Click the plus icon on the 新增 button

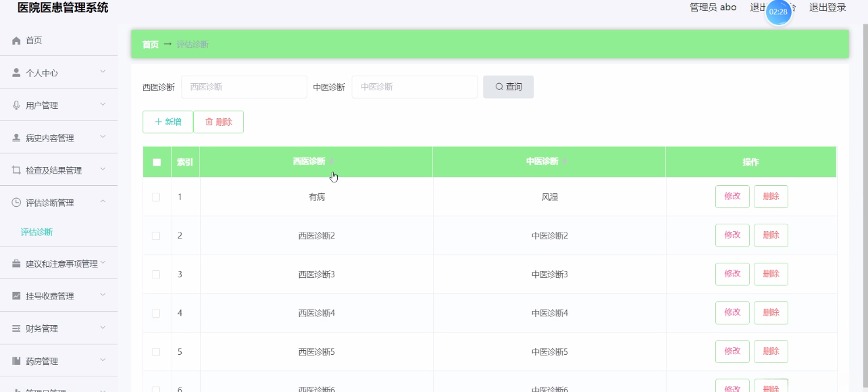click(158, 122)
